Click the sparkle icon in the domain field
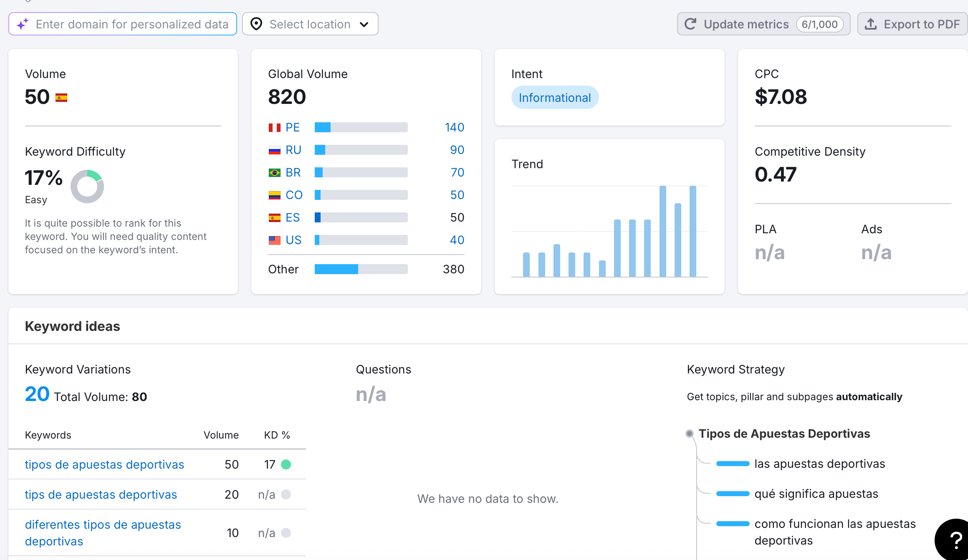 click(x=23, y=24)
